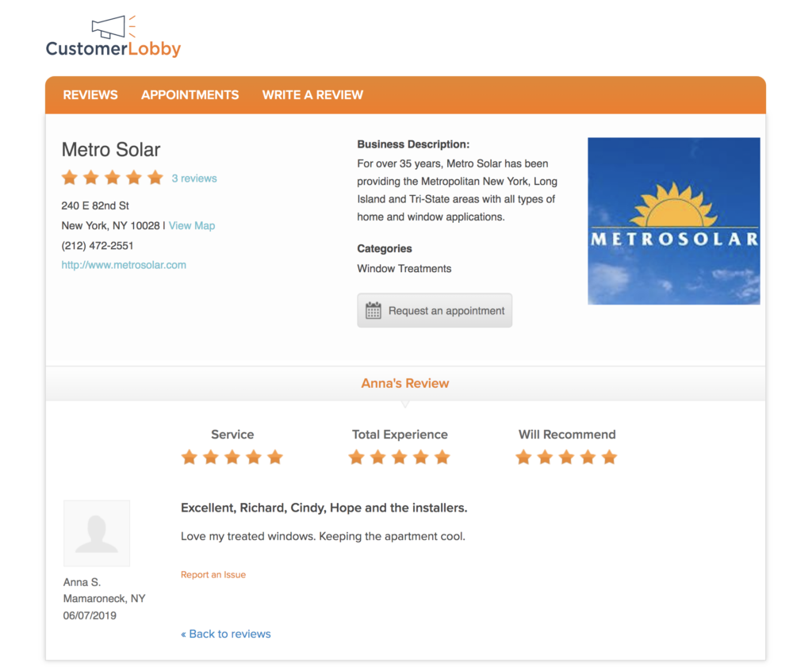This screenshot has height=671, width=812.
Task: Select the REVIEWS tab
Action: coord(90,94)
